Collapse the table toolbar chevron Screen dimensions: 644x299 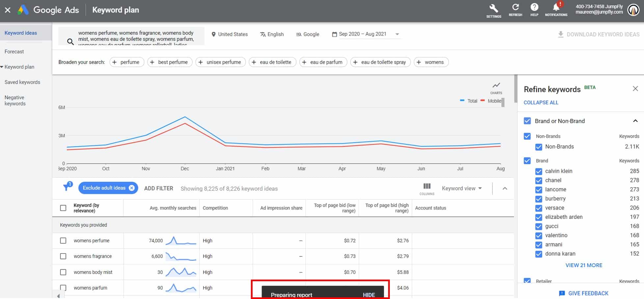pyautogui.click(x=505, y=189)
